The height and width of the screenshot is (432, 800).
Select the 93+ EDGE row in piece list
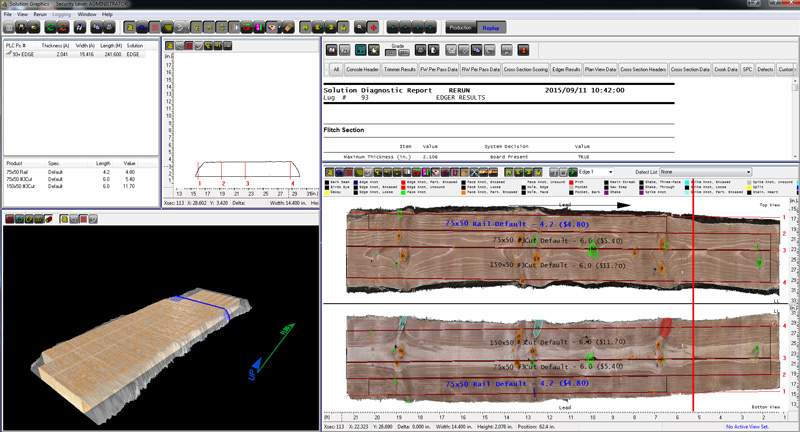[74, 54]
